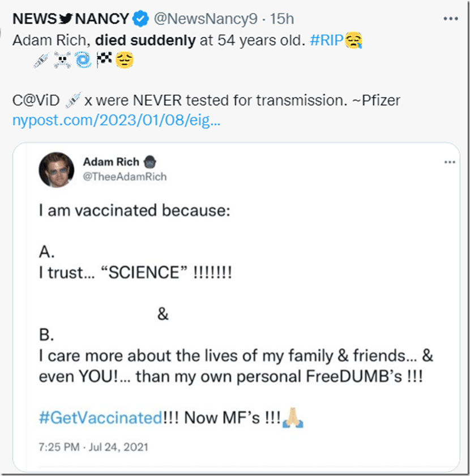Click the NEWS NANCY display name
Image resolution: width=470 pixels, height=476 pixels.
pyautogui.click(x=71, y=19)
